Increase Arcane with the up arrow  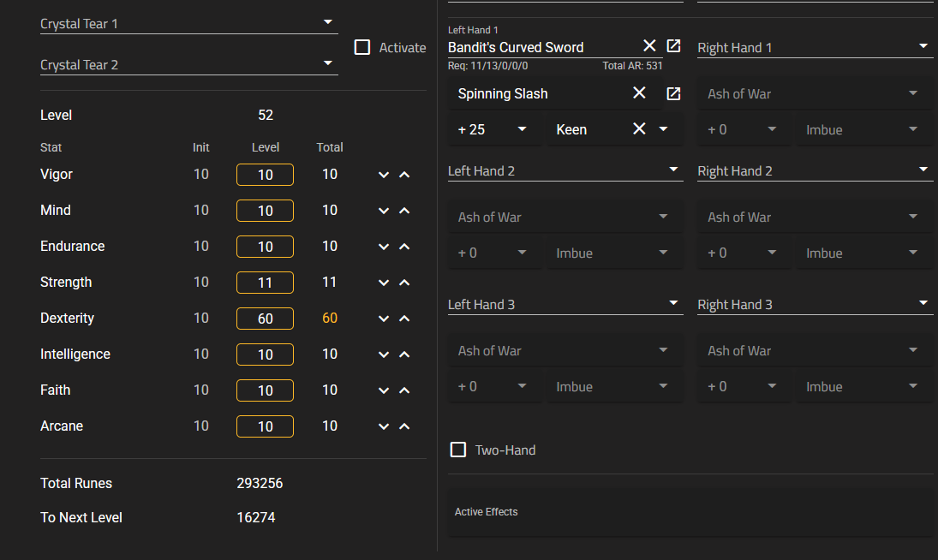tap(404, 426)
